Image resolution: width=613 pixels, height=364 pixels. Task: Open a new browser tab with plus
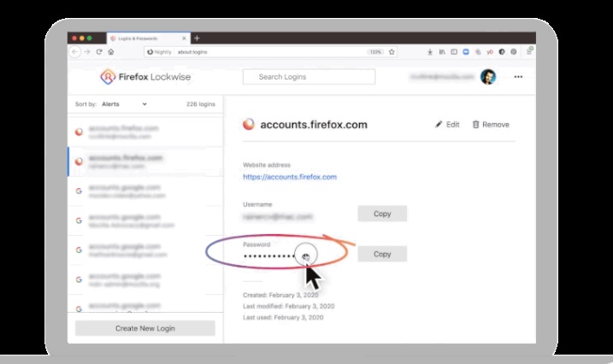197,38
